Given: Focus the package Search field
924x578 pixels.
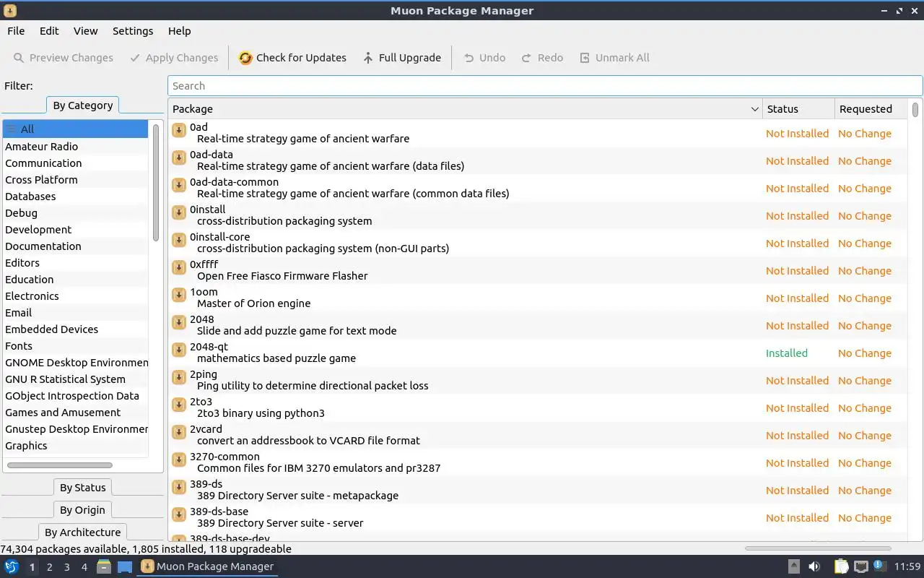Looking at the screenshot, I should click(x=545, y=86).
